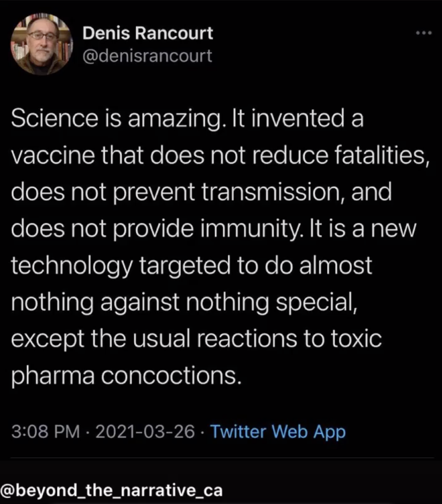Click the words "It is a new"
This screenshot has height=504, width=442.
point(362,229)
